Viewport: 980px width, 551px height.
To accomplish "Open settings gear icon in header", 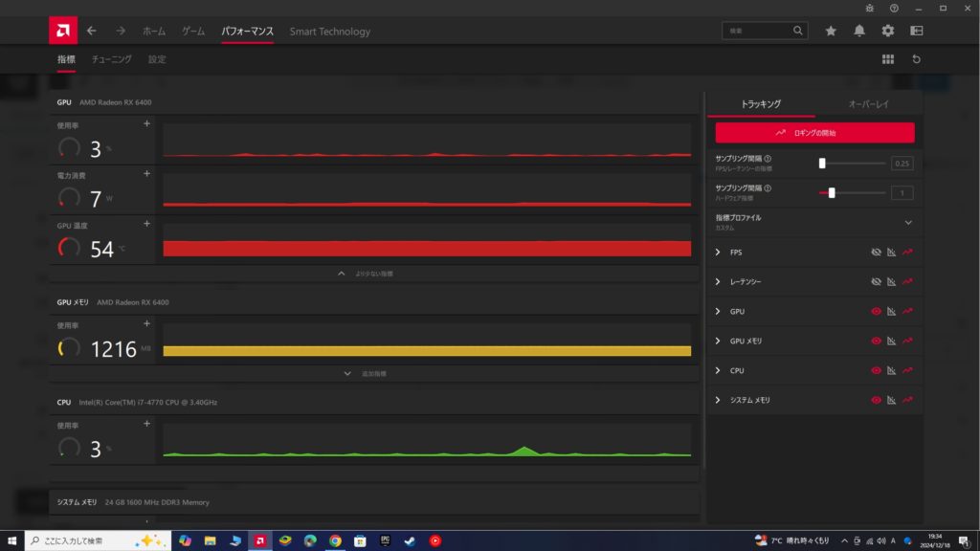I will click(888, 31).
